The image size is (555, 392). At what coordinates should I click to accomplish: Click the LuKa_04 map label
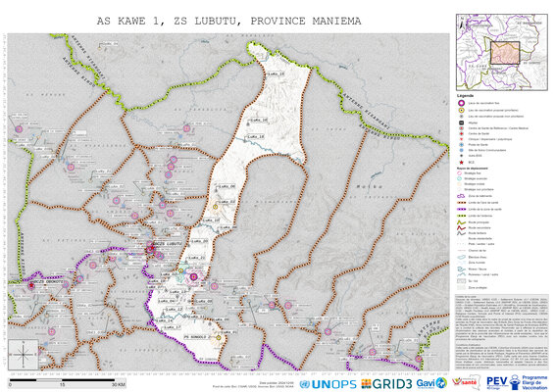167,301
